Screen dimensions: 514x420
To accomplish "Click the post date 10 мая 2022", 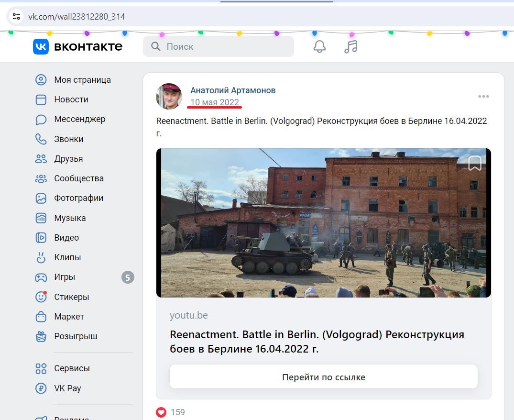I will 215,102.
